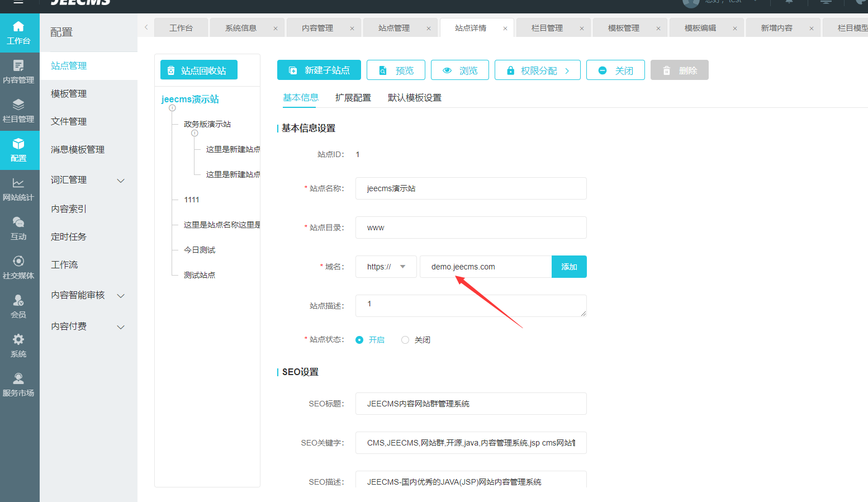Select the 关闭 site status radio button

(x=405, y=340)
